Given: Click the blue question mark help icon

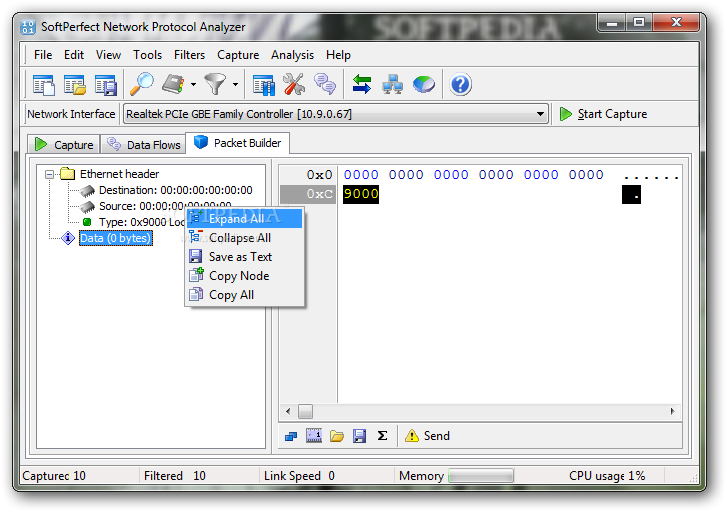Looking at the screenshot, I should [x=460, y=84].
